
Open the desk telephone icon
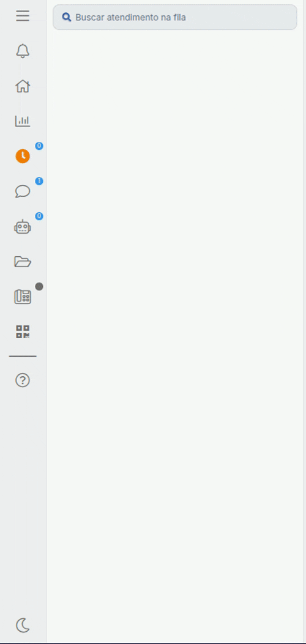(x=23, y=297)
